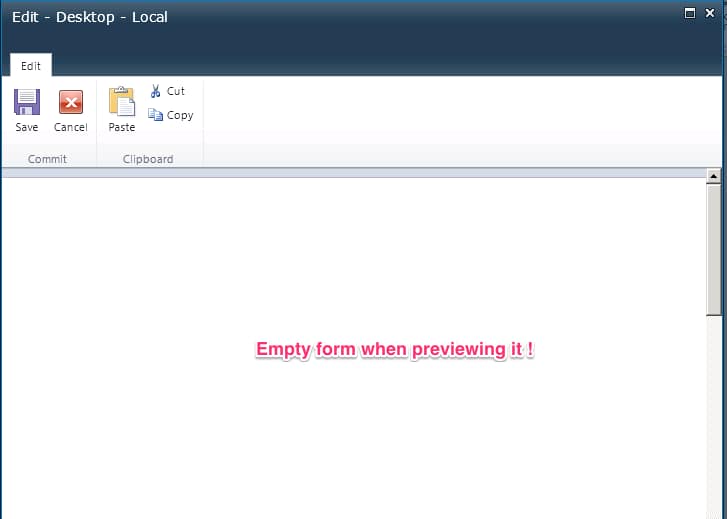Viewport: 727px width, 519px height.
Task: Select the Copy text label
Action: coord(180,115)
